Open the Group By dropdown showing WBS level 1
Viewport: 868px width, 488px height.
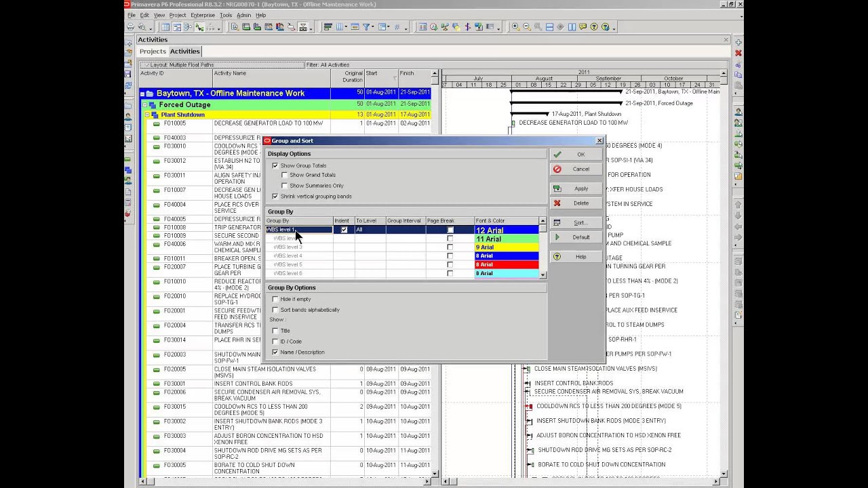tap(299, 230)
